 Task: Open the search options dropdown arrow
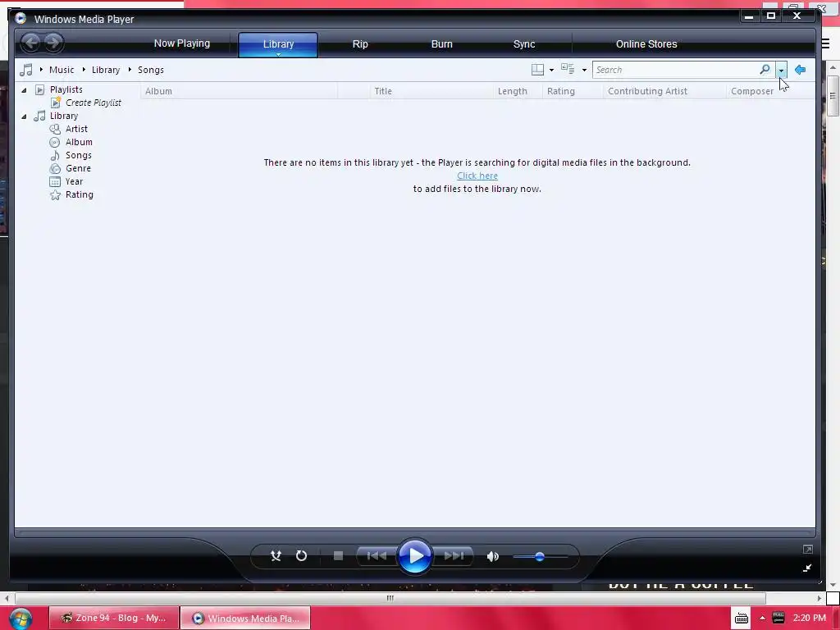(781, 71)
